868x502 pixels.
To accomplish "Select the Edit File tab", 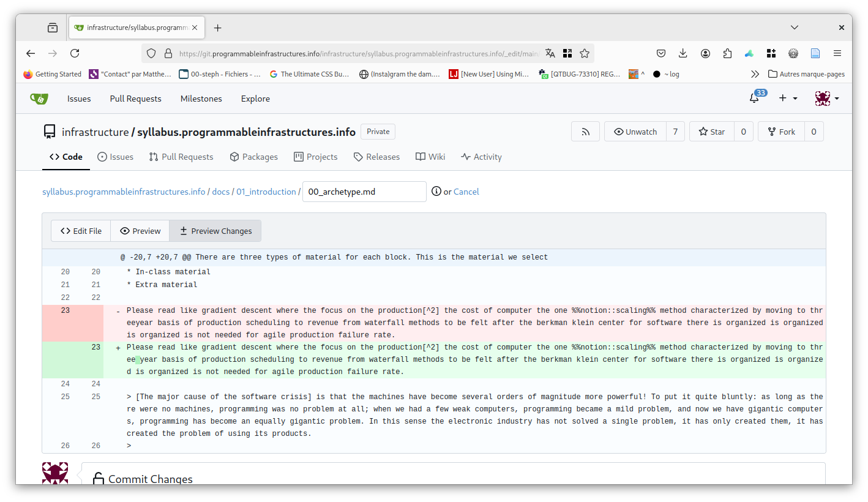I will click(81, 231).
